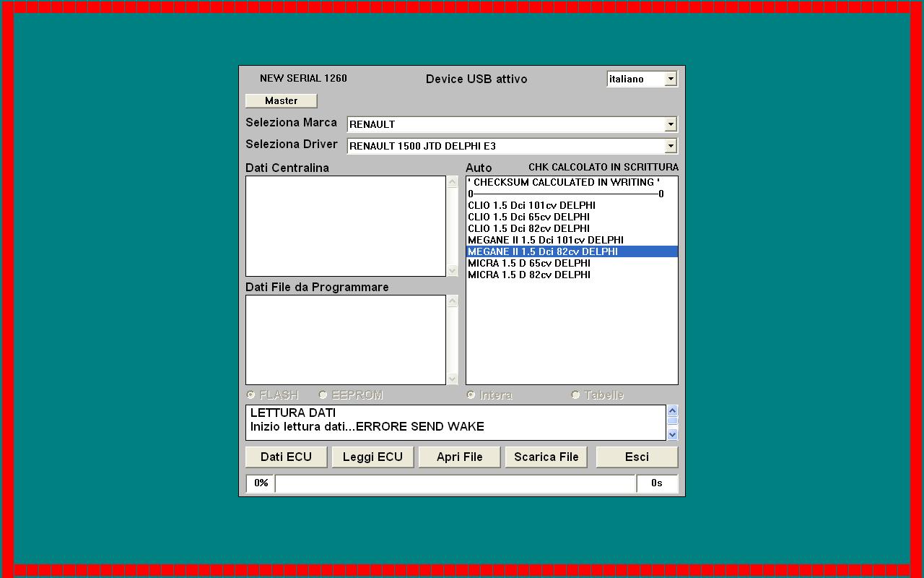Click the CHK CALCOLATO IN SCRITTURA label
This screenshot has height=578, width=924.
tap(603, 167)
